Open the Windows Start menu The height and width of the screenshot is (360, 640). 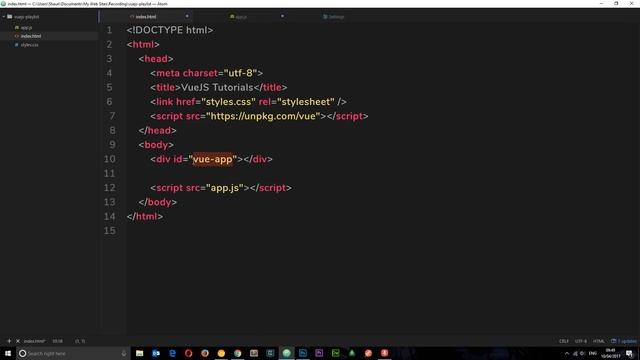tap(8, 353)
